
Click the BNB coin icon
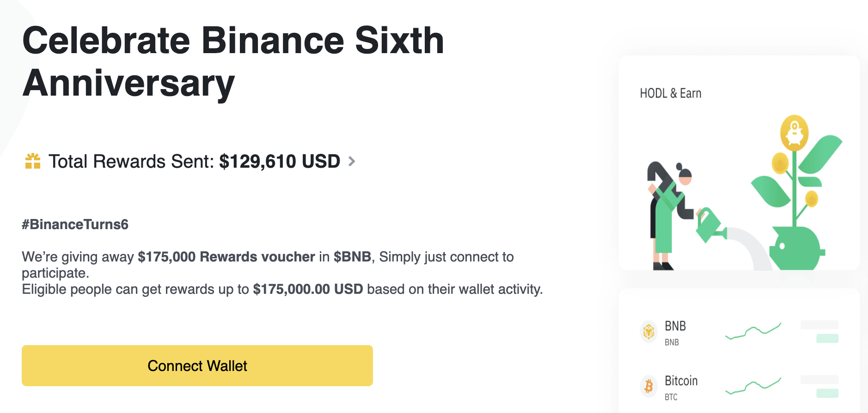pos(649,331)
